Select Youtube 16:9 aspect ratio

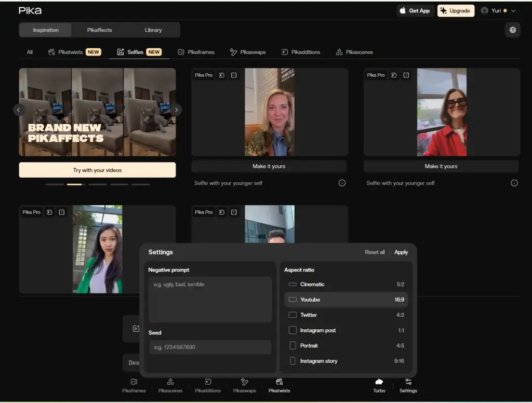point(345,300)
